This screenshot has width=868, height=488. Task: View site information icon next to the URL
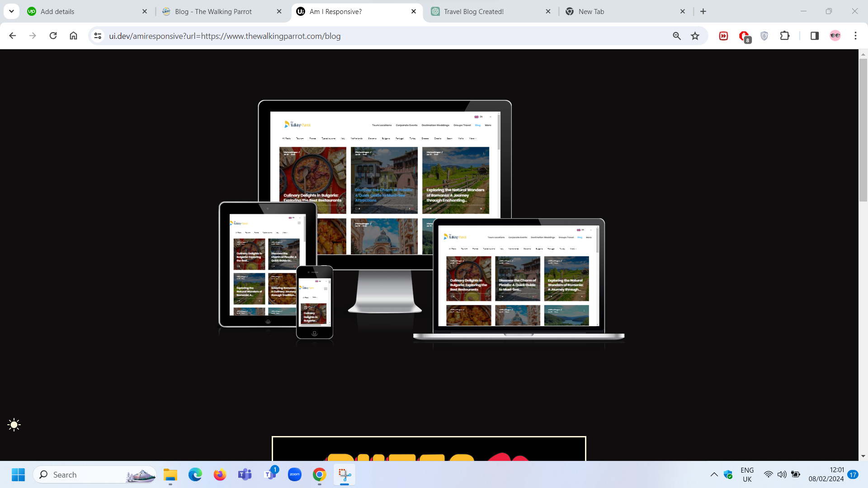(98, 36)
